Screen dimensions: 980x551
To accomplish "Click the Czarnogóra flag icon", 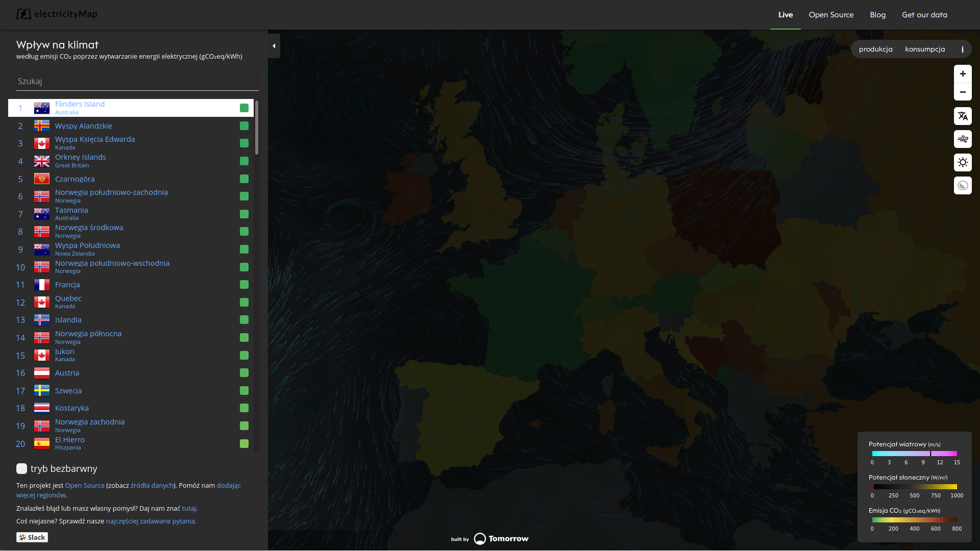I will tap(42, 179).
